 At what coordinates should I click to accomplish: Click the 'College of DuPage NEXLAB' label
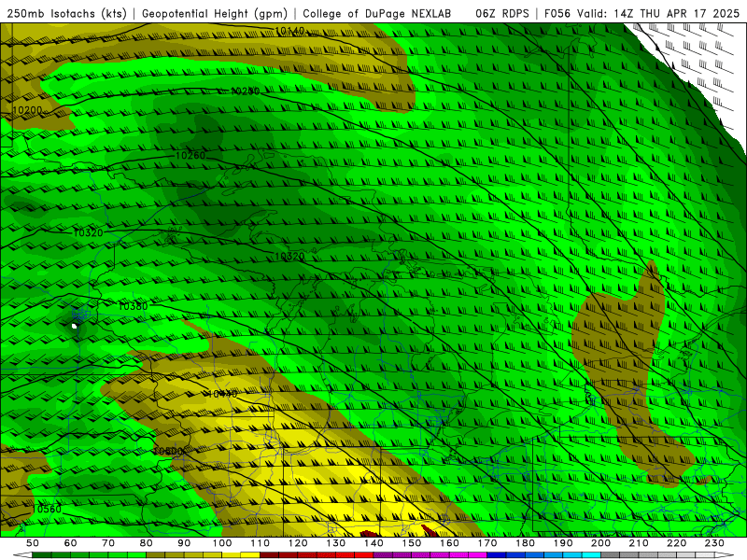click(x=377, y=13)
